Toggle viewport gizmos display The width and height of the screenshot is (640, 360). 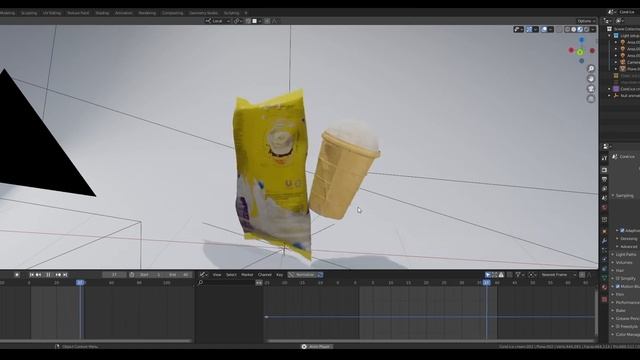[x=529, y=29]
